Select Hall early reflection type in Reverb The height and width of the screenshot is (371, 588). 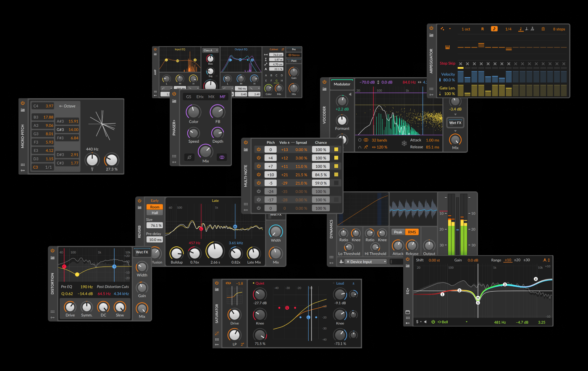pyautogui.click(x=155, y=213)
